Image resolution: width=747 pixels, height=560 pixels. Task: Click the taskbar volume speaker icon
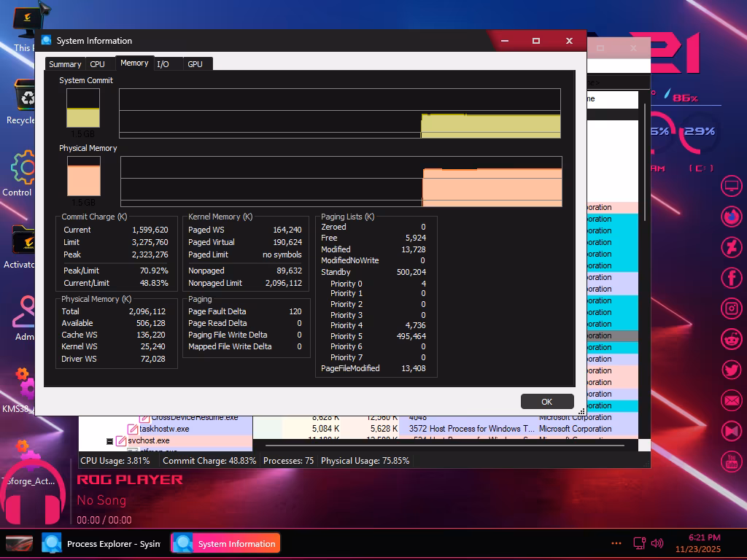click(x=657, y=543)
